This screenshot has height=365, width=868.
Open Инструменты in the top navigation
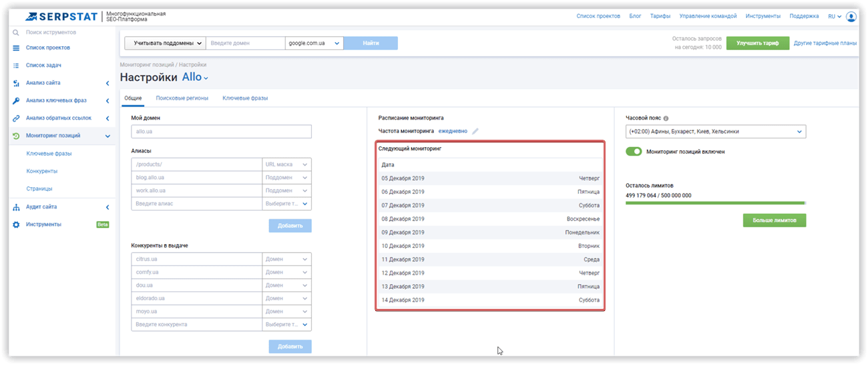(763, 16)
